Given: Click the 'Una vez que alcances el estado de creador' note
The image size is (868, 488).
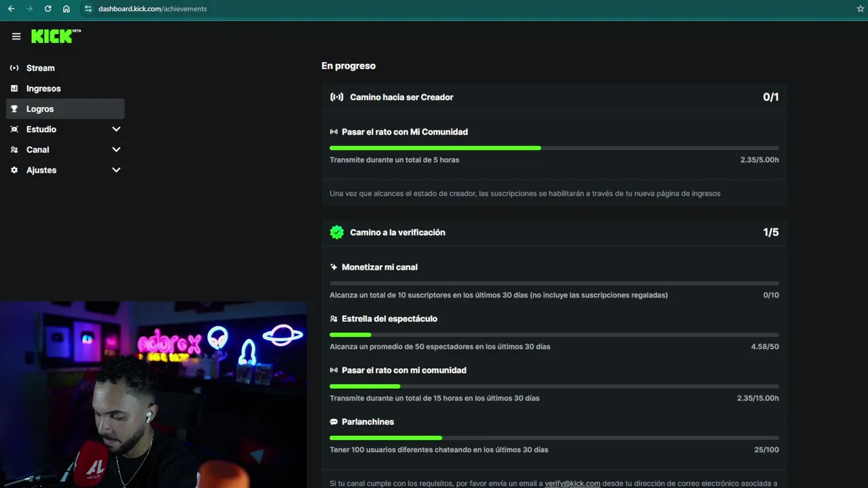Looking at the screenshot, I should pyautogui.click(x=525, y=193).
